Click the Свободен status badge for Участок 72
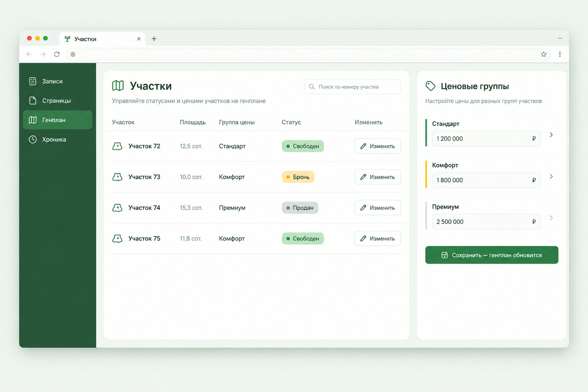Screen dimensions: 588x392 coord(303,146)
